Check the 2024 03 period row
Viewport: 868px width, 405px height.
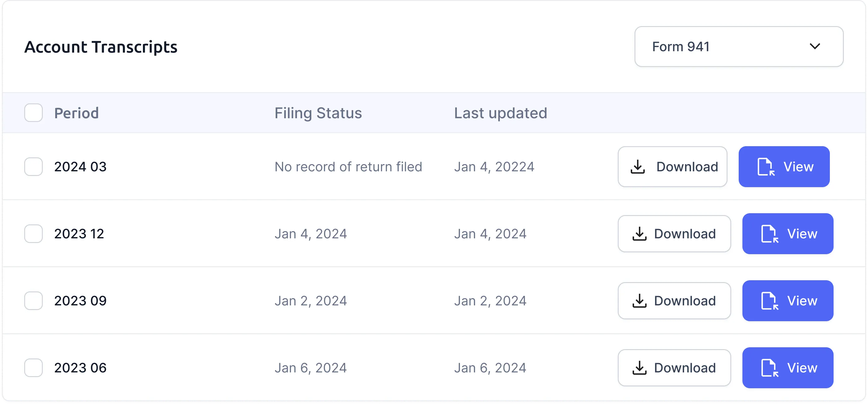(33, 167)
